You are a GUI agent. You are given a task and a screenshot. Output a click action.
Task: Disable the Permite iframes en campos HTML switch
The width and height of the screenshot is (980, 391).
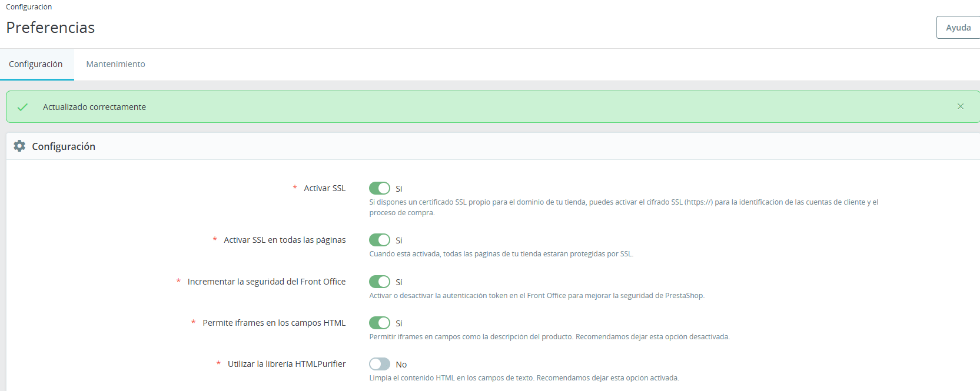click(380, 323)
